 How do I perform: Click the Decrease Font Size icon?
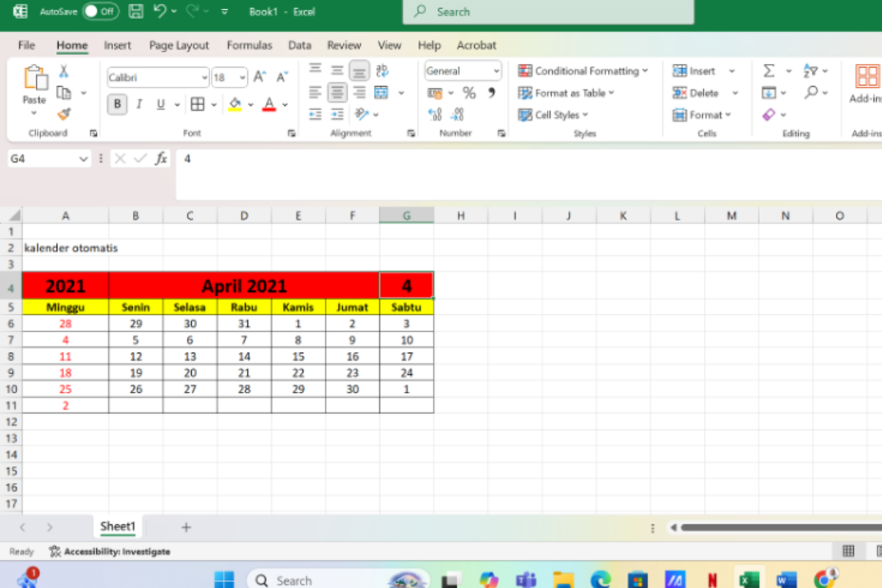point(282,76)
